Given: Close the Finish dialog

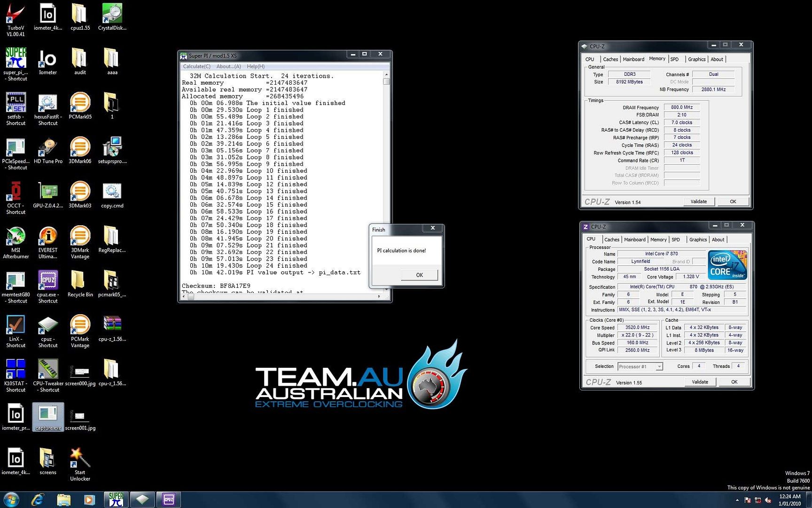Looking at the screenshot, I should [x=433, y=228].
